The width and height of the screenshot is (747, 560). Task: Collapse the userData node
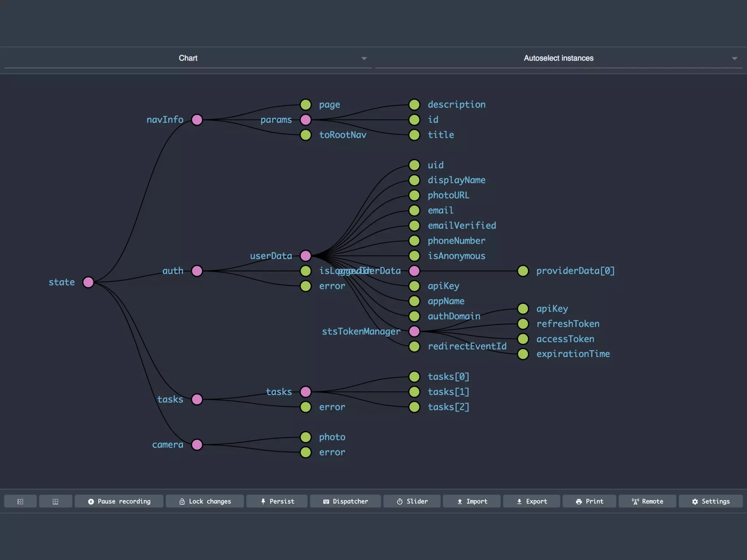(x=306, y=256)
